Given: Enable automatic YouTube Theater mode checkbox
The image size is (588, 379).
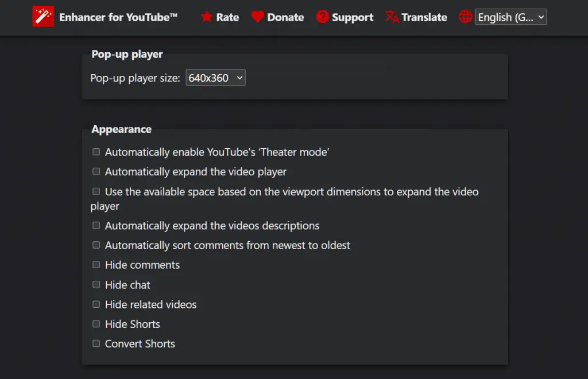Looking at the screenshot, I should point(96,152).
